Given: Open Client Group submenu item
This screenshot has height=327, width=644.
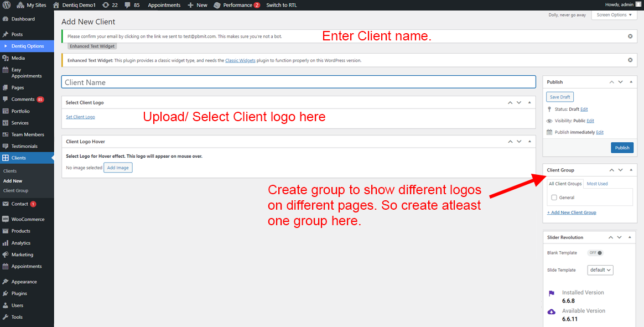Looking at the screenshot, I should coord(15,190).
